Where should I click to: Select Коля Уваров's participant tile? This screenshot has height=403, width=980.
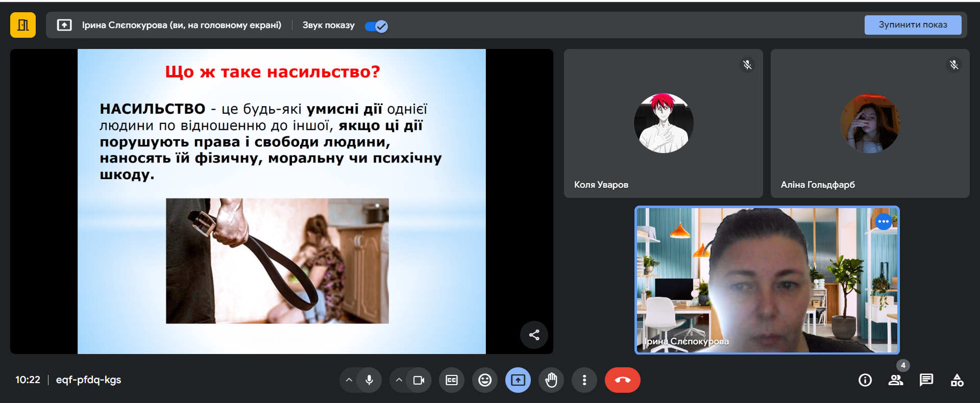[x=663, y=123]
